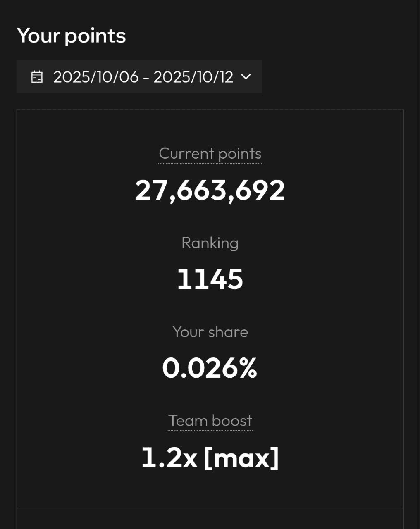Click the word "boost" in Team boost

pyautogui.click(x=231, y=421)
